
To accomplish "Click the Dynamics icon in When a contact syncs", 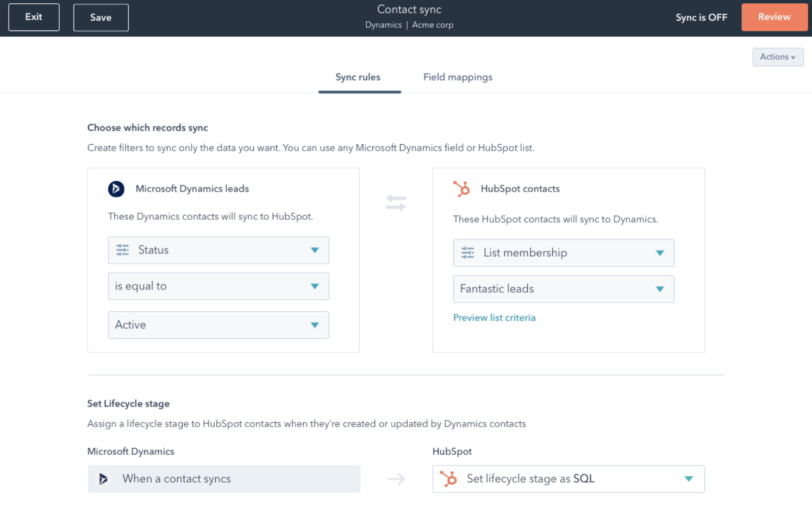I will [103, 479].
